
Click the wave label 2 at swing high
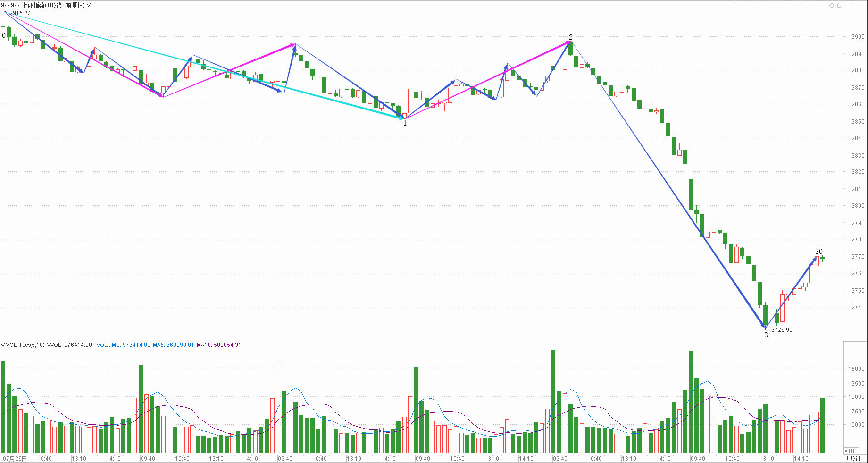pyautogui.click(x=571, y=37)
